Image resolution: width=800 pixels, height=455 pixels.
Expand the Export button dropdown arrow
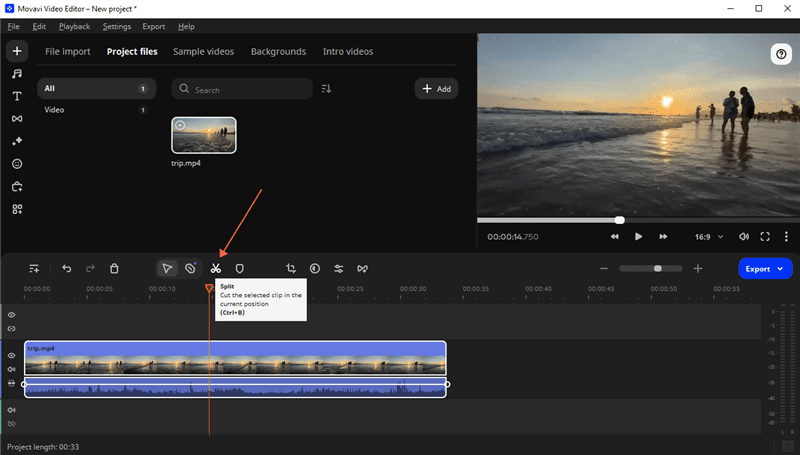(x=782, y=268)
